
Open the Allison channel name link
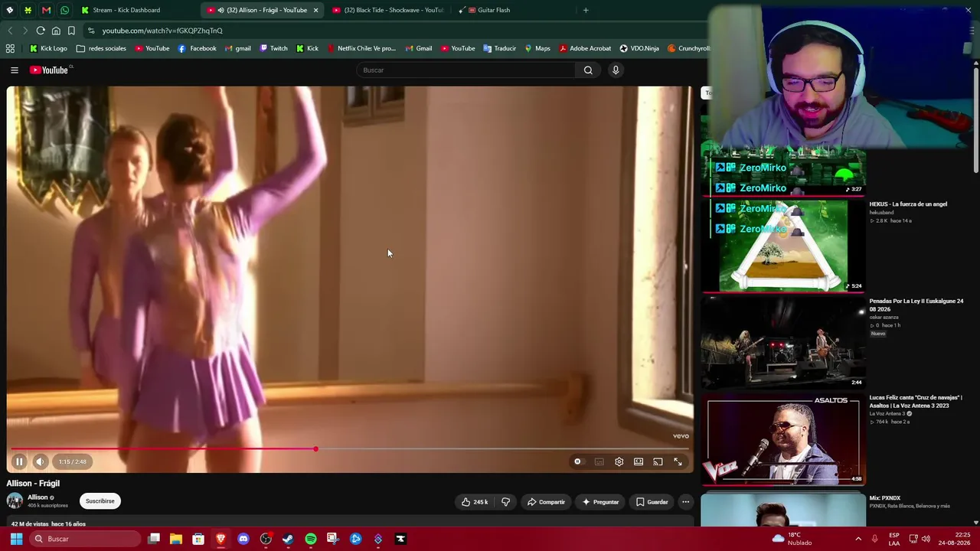tap(38, 497)
